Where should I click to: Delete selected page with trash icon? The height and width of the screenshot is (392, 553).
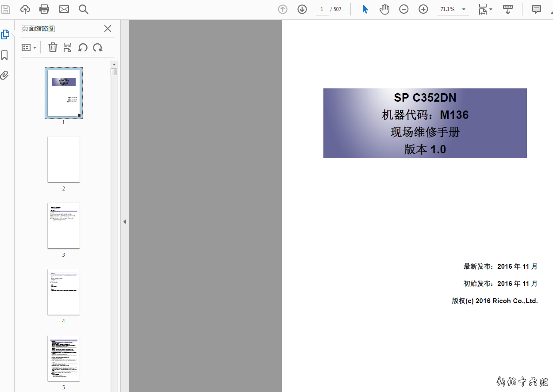pos(53,47)
